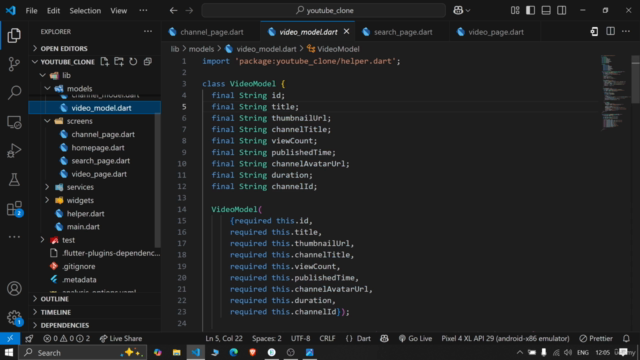Open the Run and Debug view
This screenshot has width=640, height=360.
click(x=14, y=151)
